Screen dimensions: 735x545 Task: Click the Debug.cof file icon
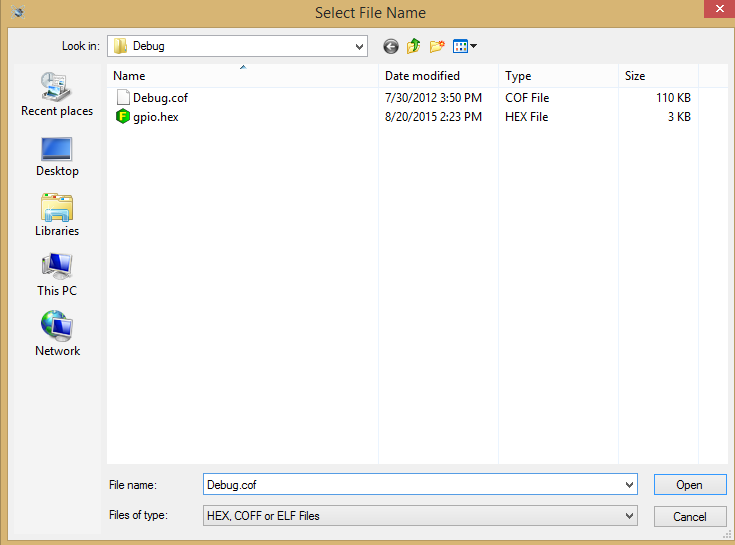click(123, 97)
